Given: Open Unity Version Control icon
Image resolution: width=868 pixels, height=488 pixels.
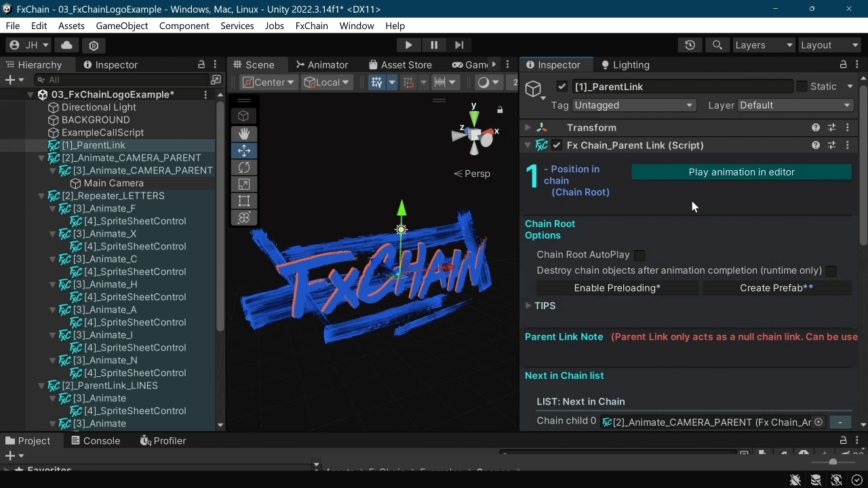Looking at the screenshot, I should (x=94, y=45).
